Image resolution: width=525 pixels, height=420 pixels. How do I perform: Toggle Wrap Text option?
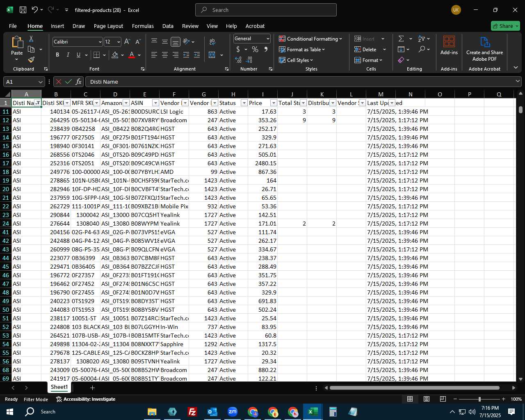coord(212,41)
